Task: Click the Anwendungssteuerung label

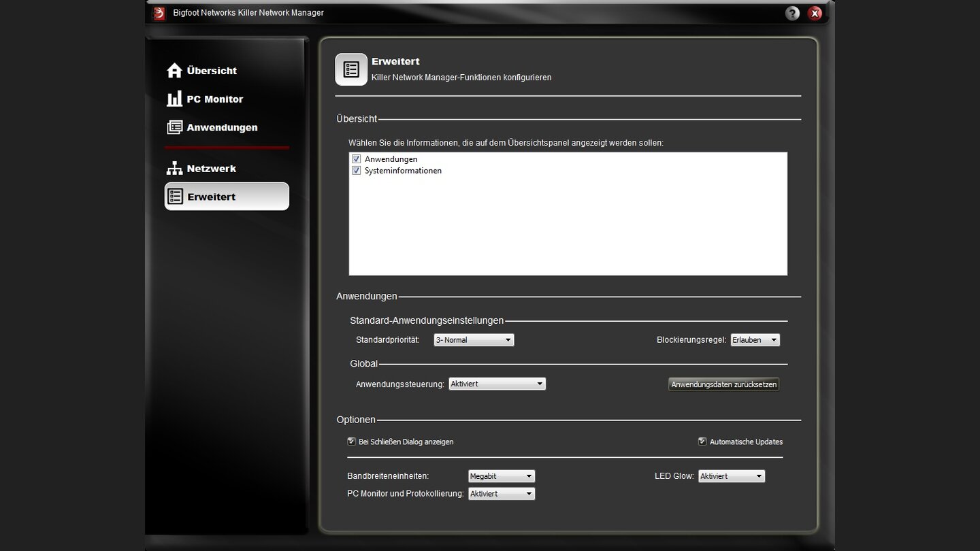Action: click(x=400, y=384)
